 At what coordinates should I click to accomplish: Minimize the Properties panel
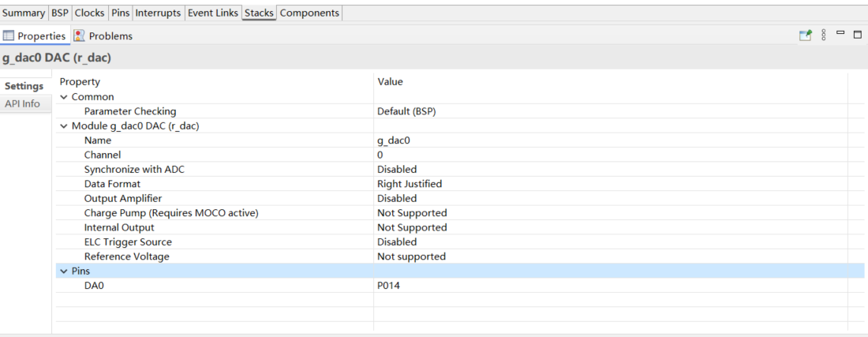841,33
